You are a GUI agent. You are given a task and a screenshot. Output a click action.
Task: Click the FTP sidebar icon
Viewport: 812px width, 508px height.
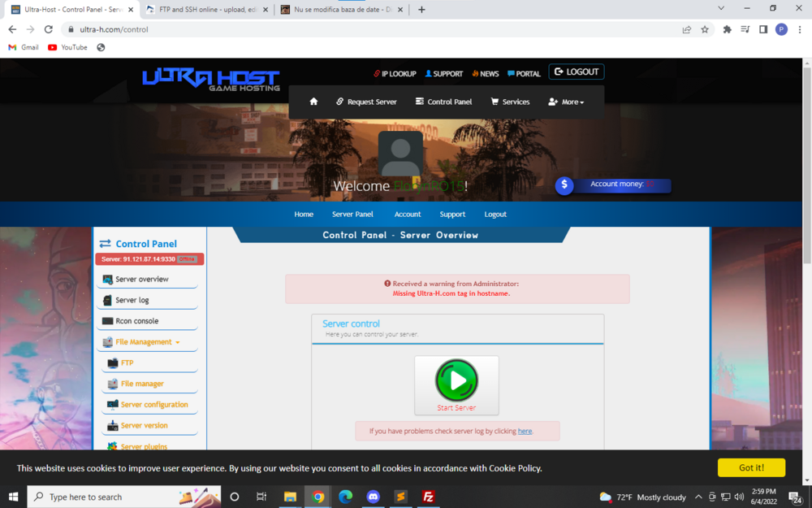[112, 363]
